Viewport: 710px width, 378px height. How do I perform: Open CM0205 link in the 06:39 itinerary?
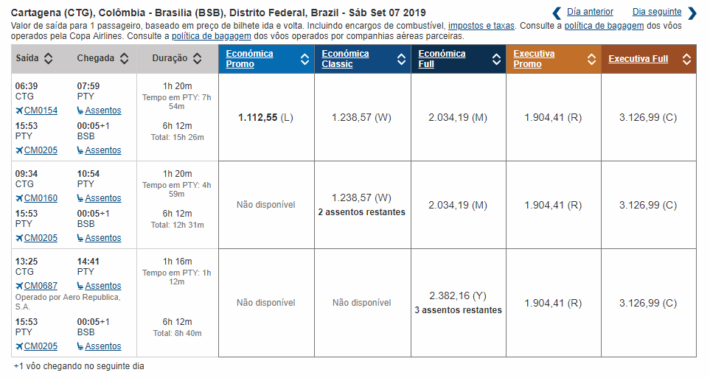[41, 150]
